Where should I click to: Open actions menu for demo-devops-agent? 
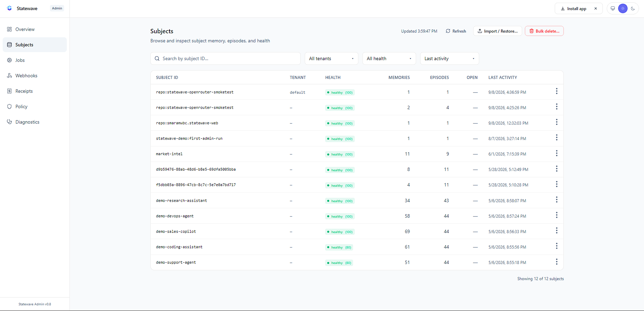(x=557, y=215)
